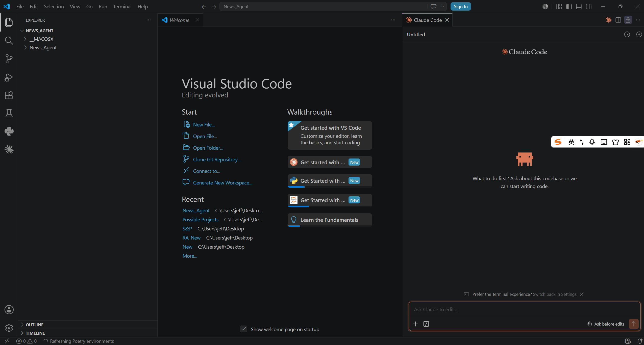Select the Claude Code tab
The image size is (644, 345).
coord(427,20)
